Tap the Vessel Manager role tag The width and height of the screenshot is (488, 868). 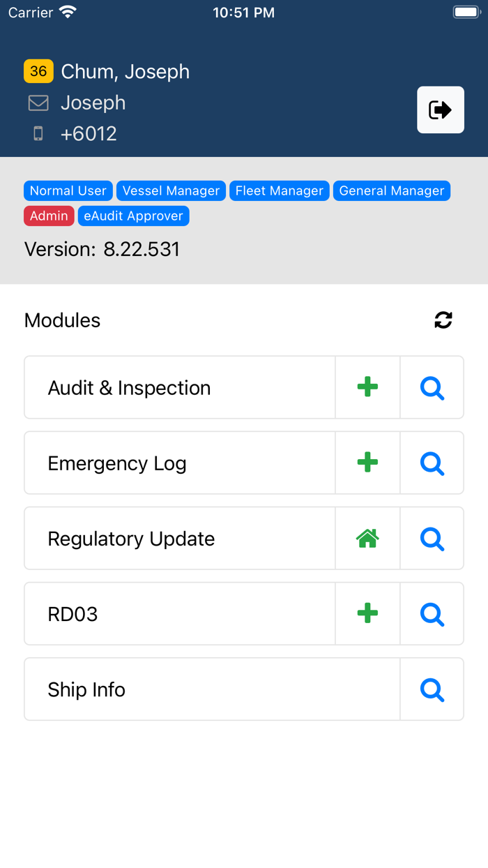click(x=171, y=190)
